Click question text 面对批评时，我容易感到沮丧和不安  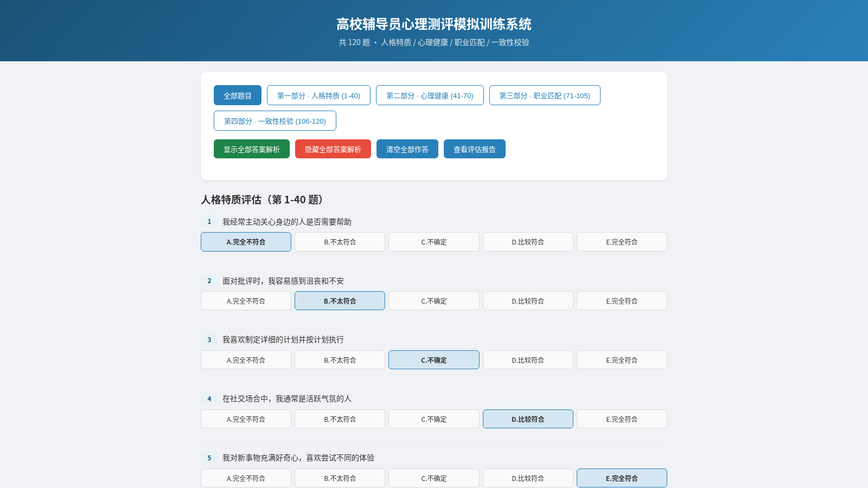(283, 281)
